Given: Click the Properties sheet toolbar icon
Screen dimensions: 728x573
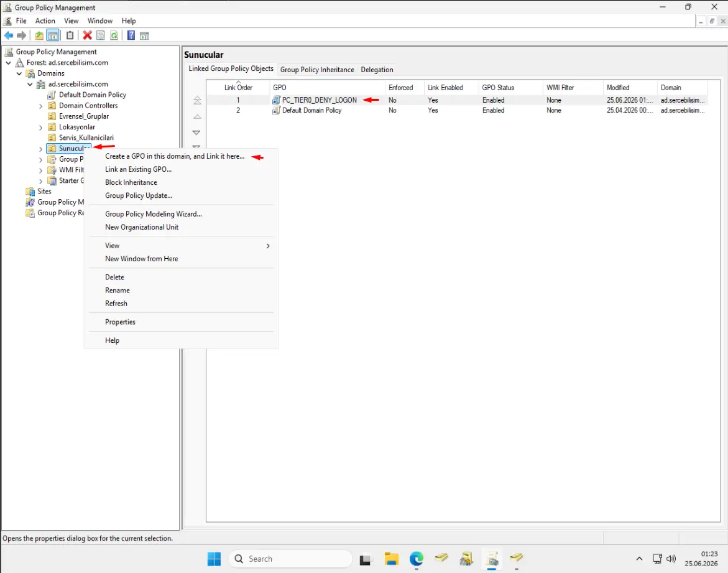Looking at the screenshot, I should [100, 35].
